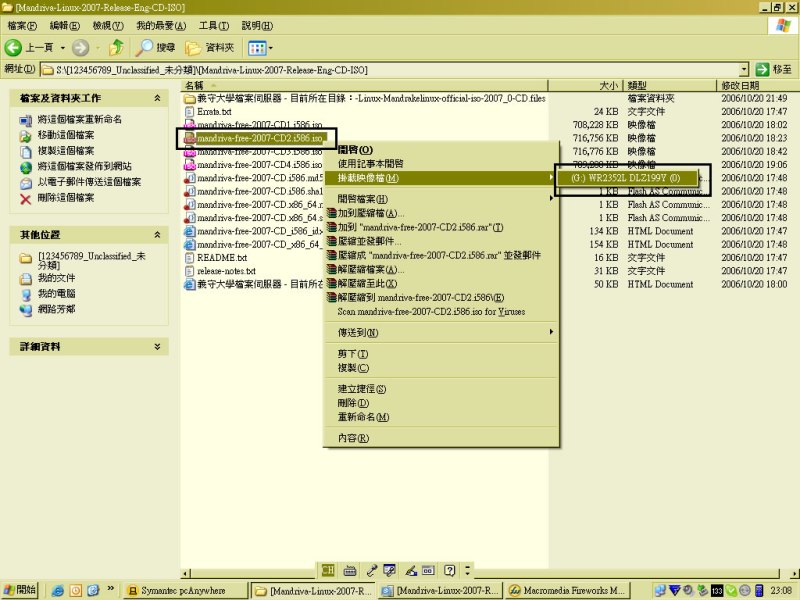Choose 開啟(O) in context menu
This screenshot has height=600, width=800.
442,149
